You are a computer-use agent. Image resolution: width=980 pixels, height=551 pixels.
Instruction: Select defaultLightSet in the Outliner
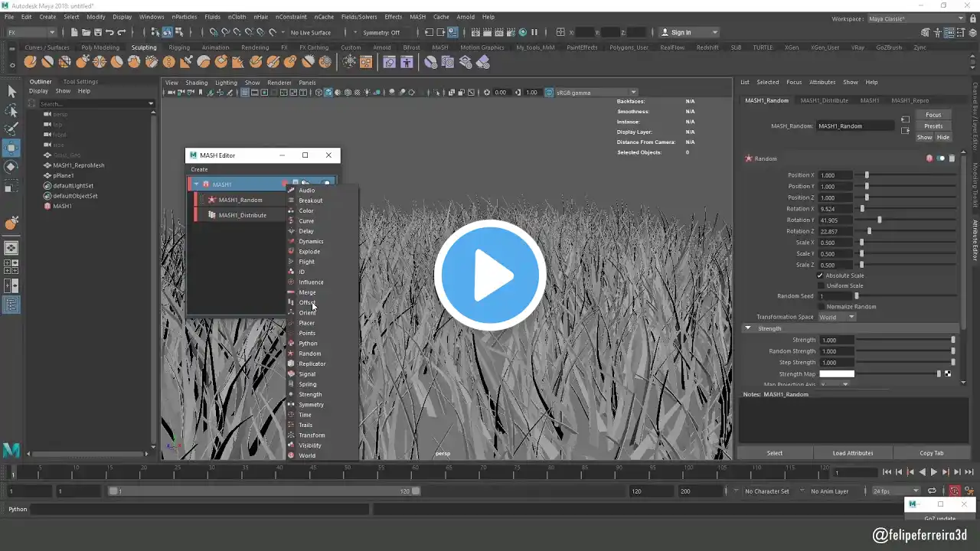point(73,186)
